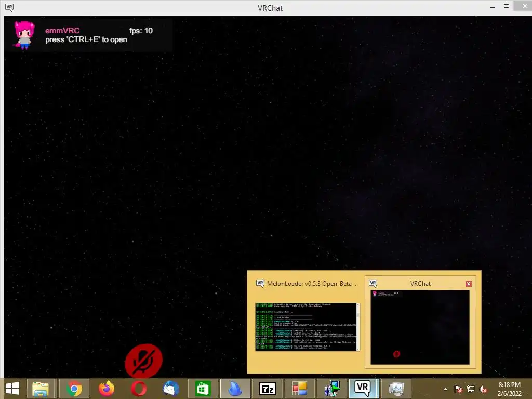Viewport: 532px width, 399px height.
Task: Click the VR icon beside MelonLoader preview title
Action: [x=260, y=283]
